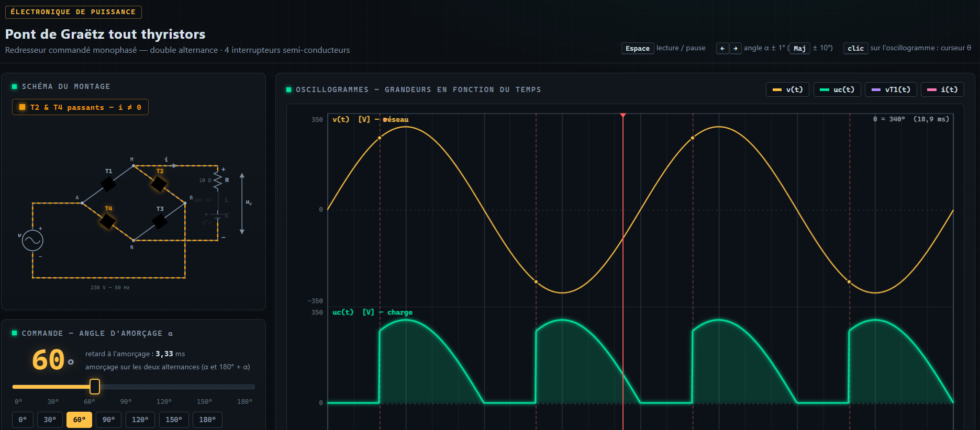Click thyristor T1 in the bridge schematic
This screenshot has height=430, width=980.
click(x=108, y=184)
